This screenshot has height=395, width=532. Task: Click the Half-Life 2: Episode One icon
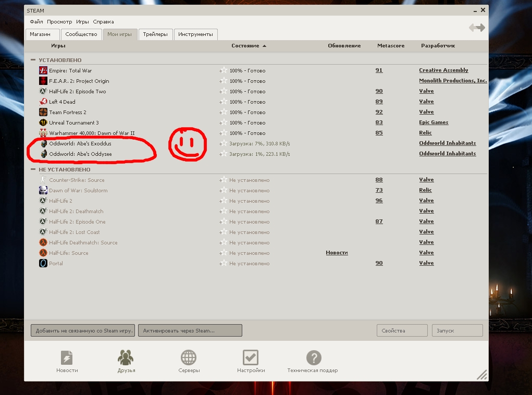point(43,221)
